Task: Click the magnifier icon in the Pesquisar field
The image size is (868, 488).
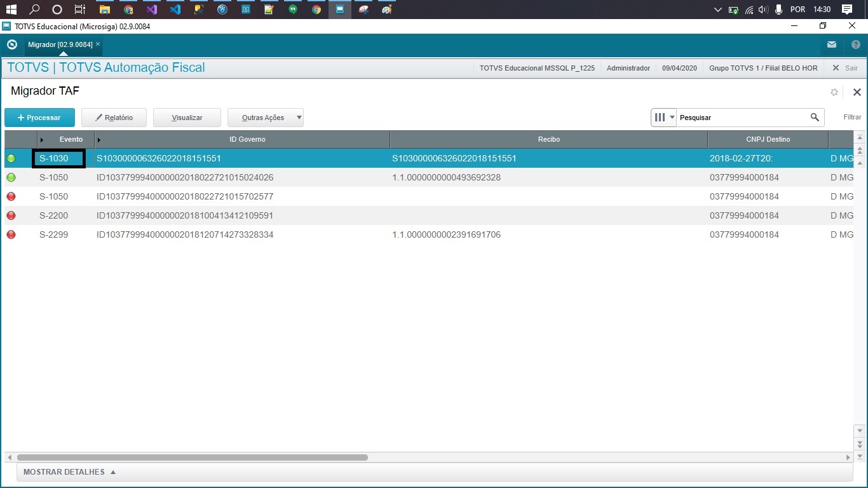Action: click(815, 118)
